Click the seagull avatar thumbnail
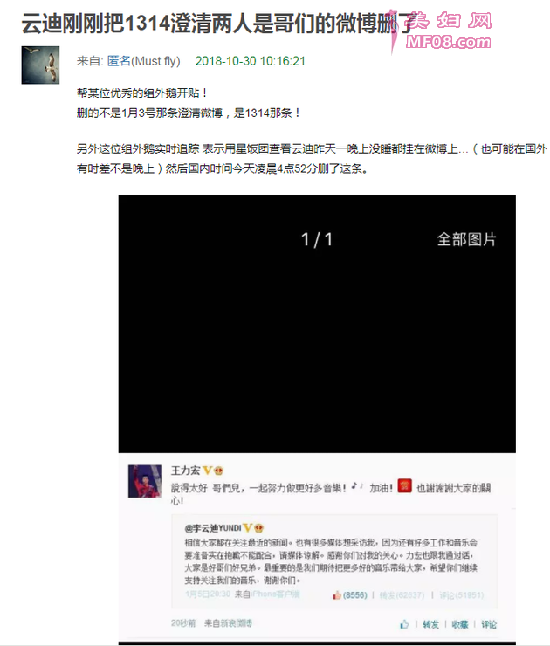550x646 pixels. click(40, 65)
